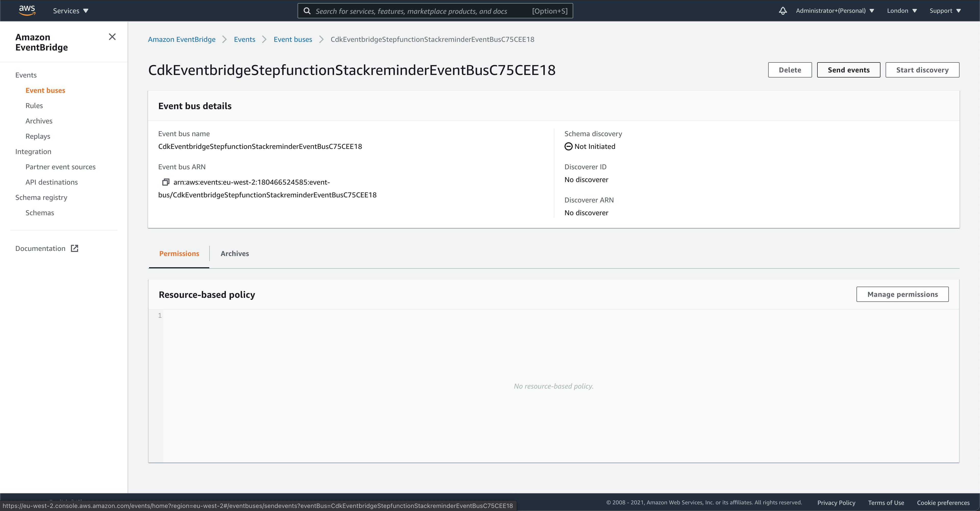Go to Event buses breadcrumb link
Screen dimensions: 980x511
[293, 39]
